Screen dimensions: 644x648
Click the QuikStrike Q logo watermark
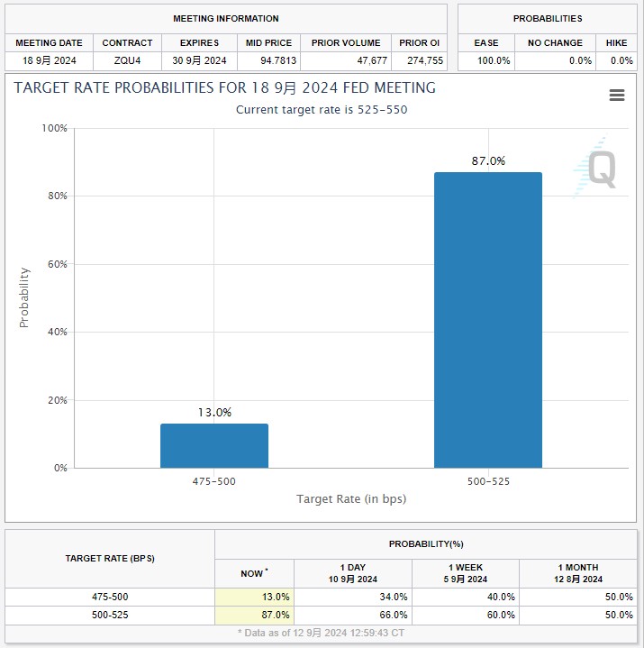[x=598, y=167]
